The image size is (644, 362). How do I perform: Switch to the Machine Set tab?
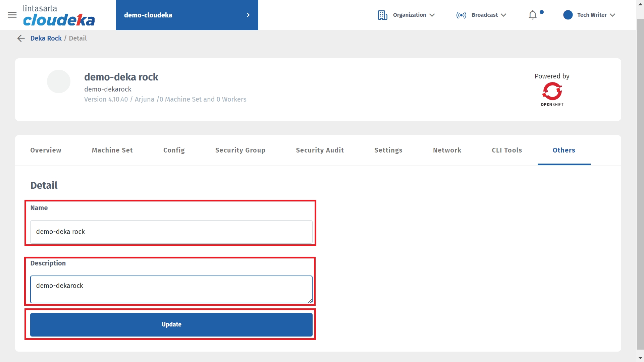(112, 150)
